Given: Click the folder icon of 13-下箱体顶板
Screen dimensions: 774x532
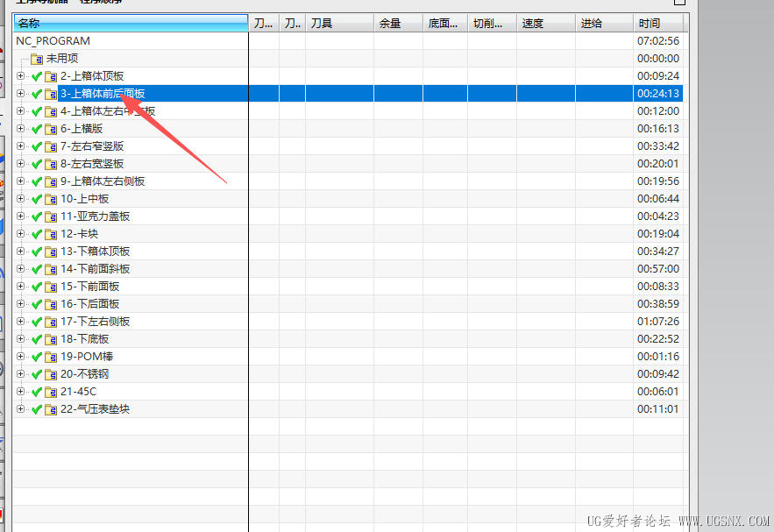Looking at the screenshot, I should [x=51, y=252].
